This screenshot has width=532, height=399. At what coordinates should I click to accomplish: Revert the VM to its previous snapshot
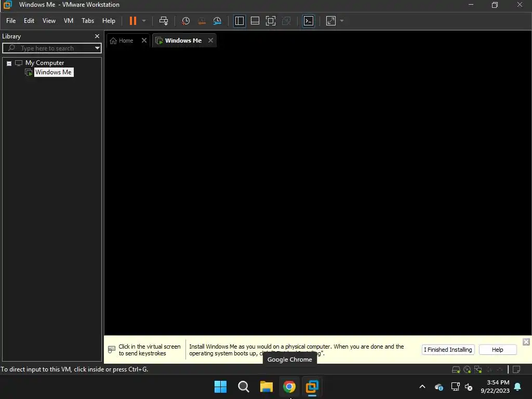click(x=202, y=21)
